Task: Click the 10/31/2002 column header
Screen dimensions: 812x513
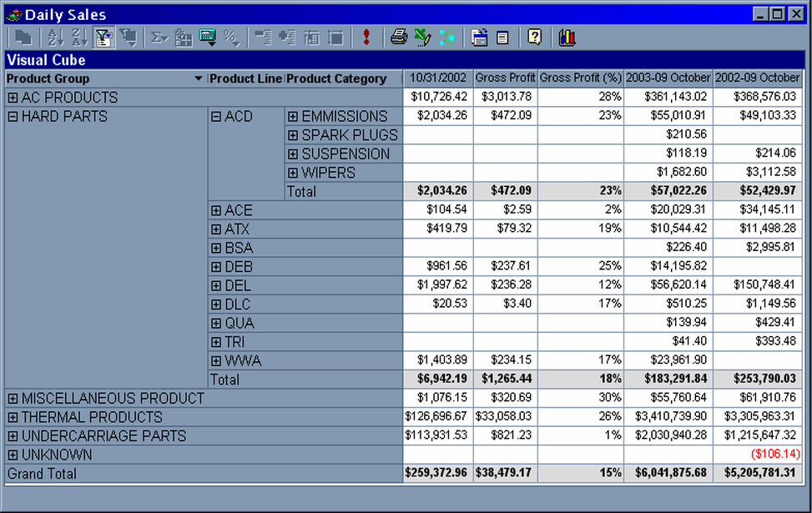Action: click(438, 78)
